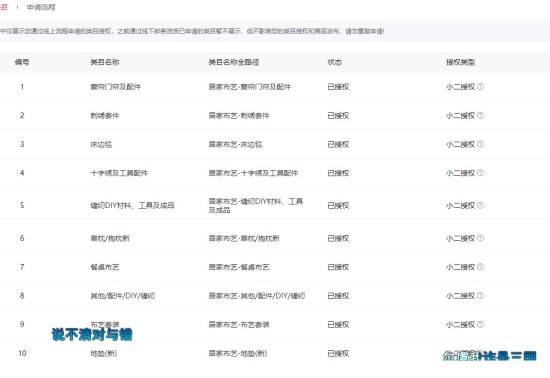Click full path 居家布艺-刺绣套件
This screenshot has height=378, width=550.
pyautogui.click(x=239, y=115)
